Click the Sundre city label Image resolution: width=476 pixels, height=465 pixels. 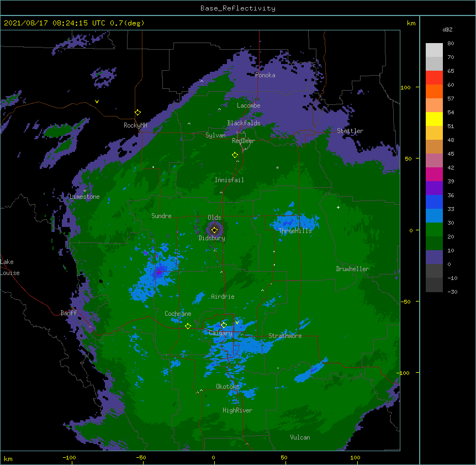click(x=161, y=216)
